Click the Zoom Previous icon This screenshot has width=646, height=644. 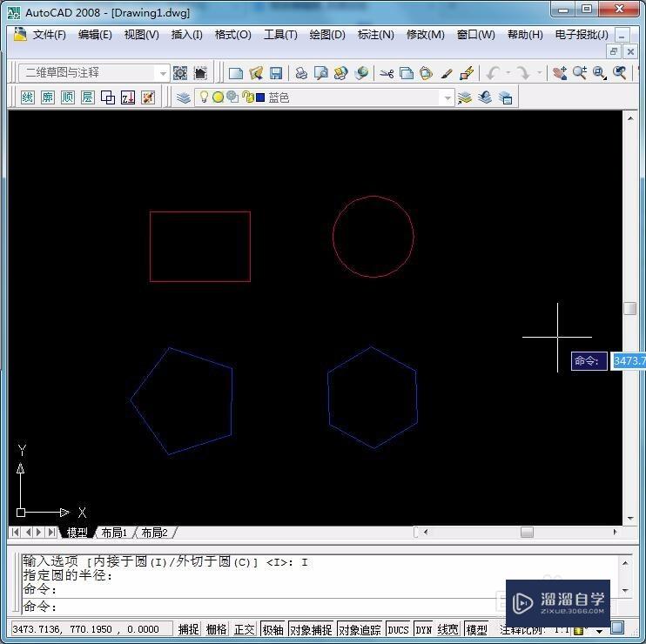[620, 73]
